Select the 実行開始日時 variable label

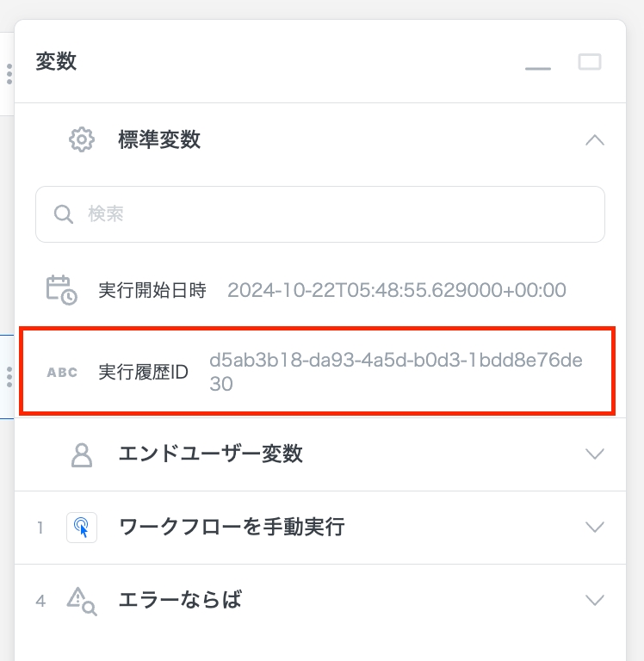click(152, 290)
